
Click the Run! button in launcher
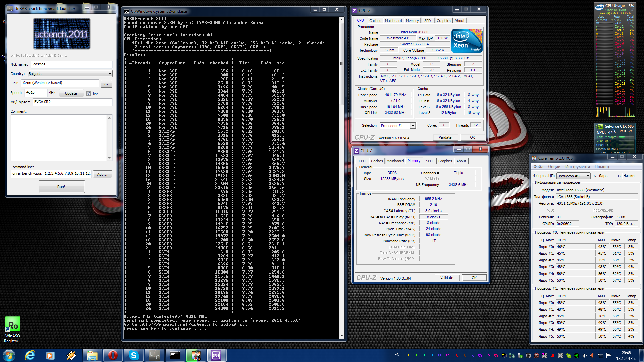61,187
